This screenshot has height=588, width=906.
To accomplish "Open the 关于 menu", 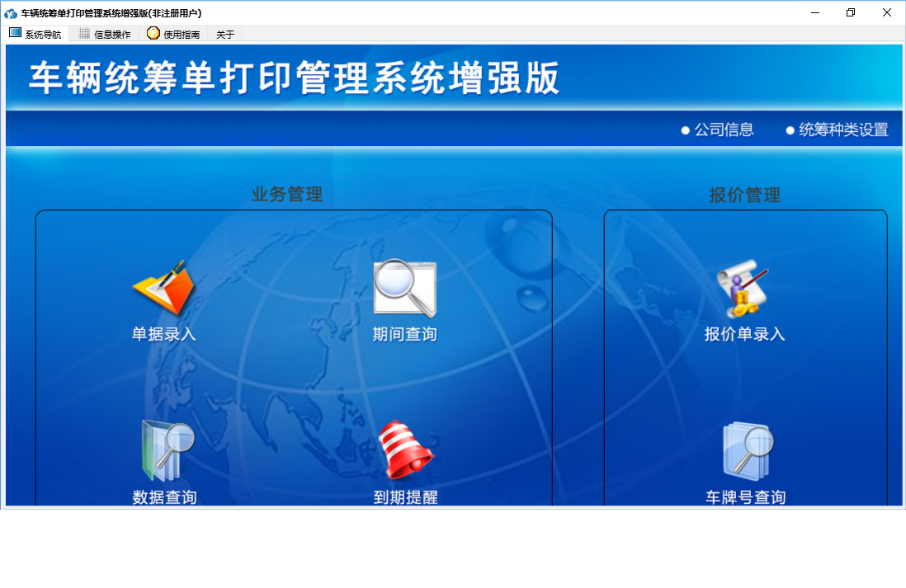I will [225, 34].
